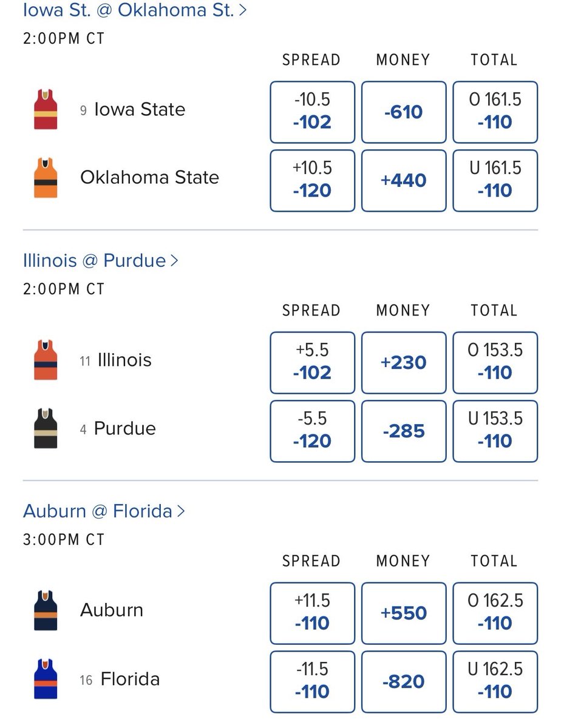This screenshot has height=728, width=561.
Task: Select Auburn +550 moneyline
Action: coord(404,613)
